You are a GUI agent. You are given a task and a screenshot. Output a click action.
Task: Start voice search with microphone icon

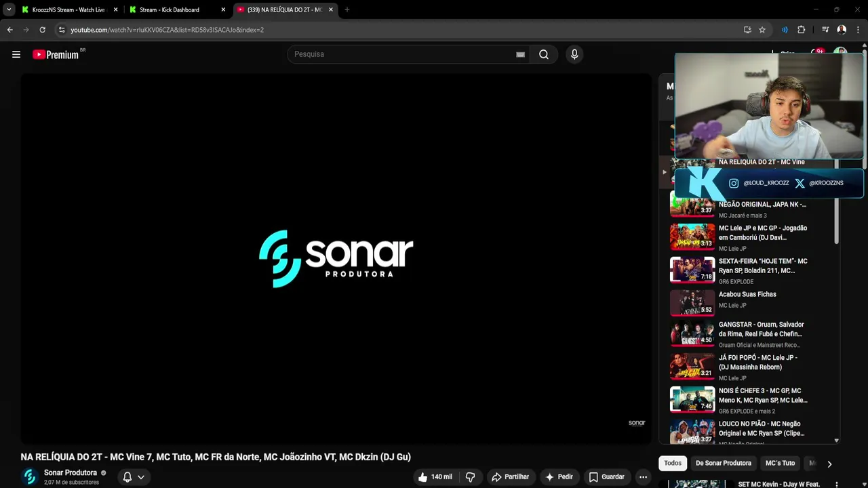(574, 54)
